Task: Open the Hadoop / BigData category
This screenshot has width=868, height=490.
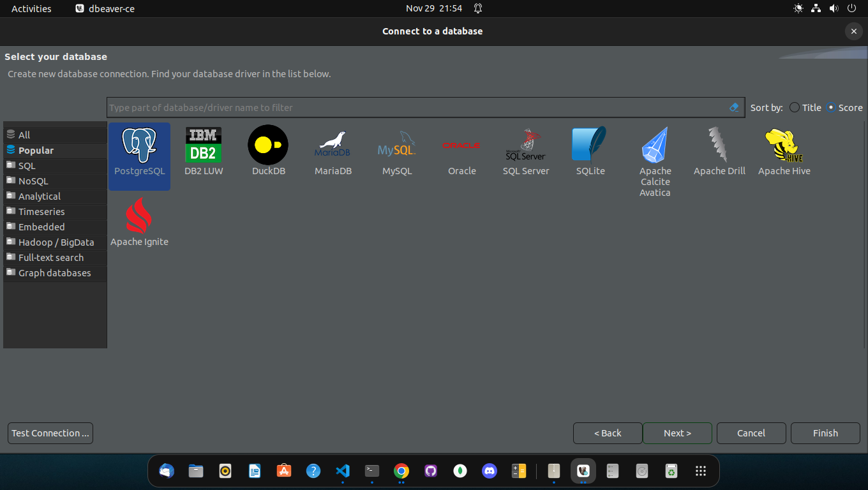Action: (x=56, y=242)
